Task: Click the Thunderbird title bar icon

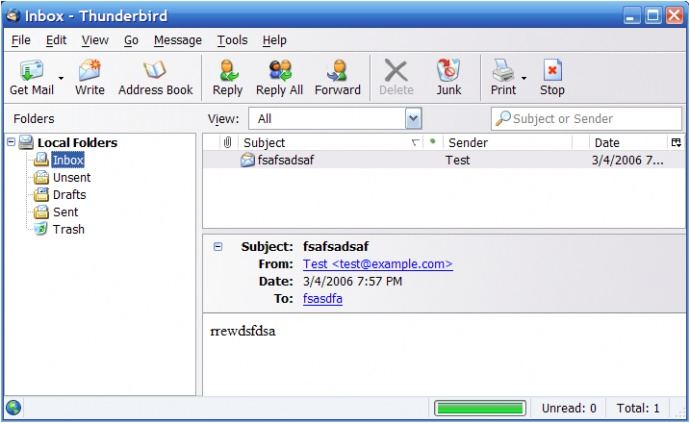Action: pos(12,15)
